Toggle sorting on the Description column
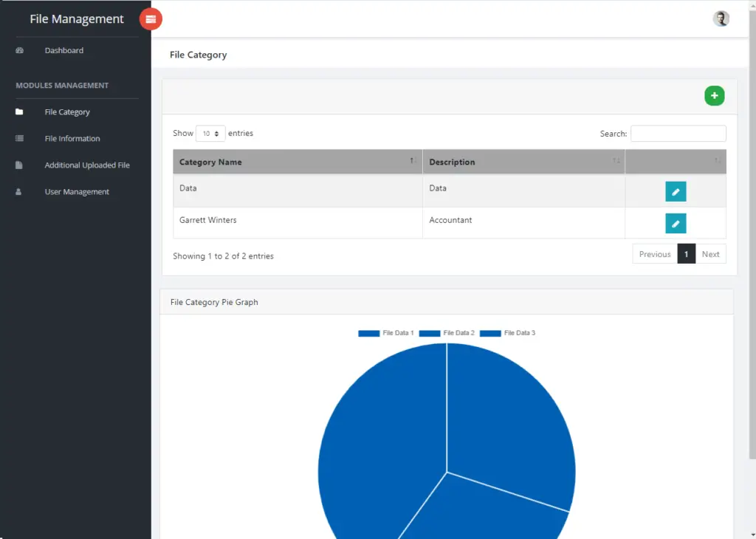This screenshot has height=539, width=756. (523, 161)
